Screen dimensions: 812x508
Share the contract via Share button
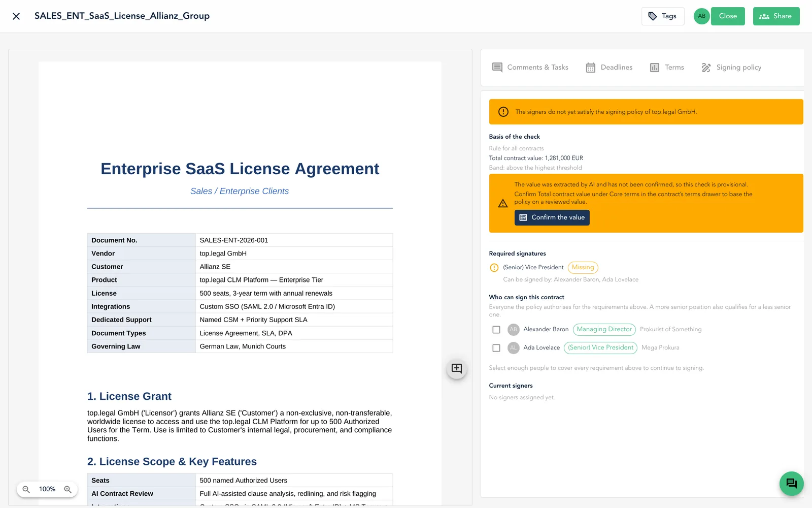click(776, 16)
